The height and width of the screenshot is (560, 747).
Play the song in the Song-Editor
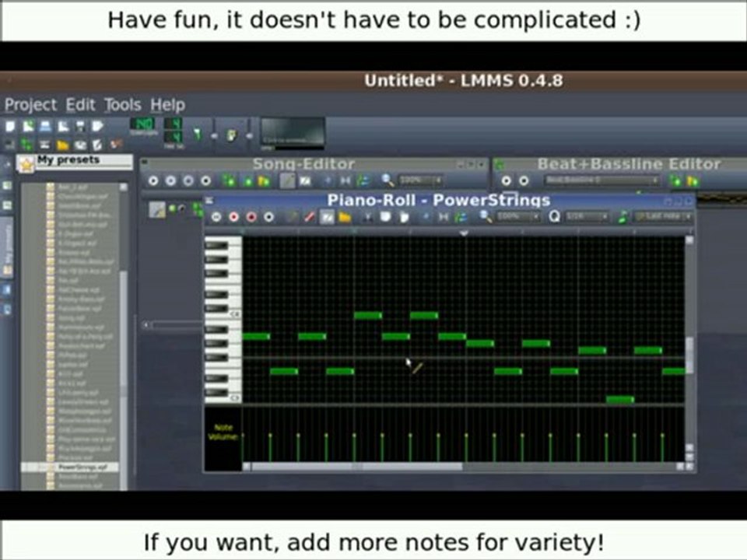pos(153,181)
